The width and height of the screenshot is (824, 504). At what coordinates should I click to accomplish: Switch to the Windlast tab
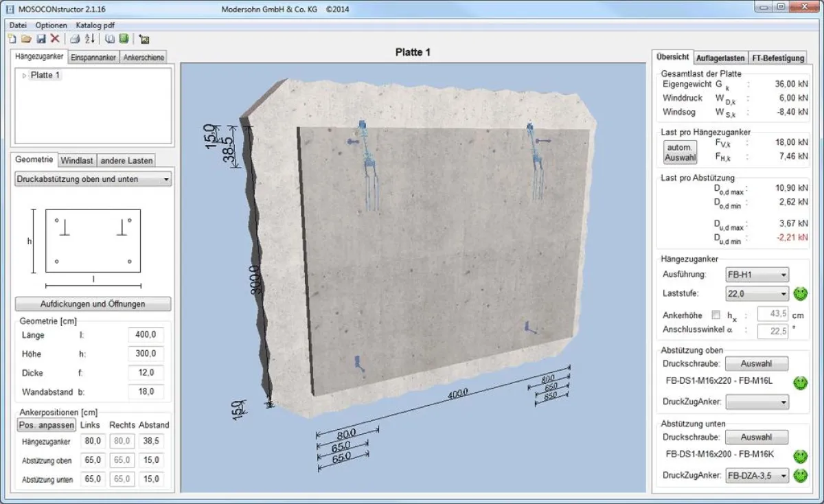coord(78,160)
